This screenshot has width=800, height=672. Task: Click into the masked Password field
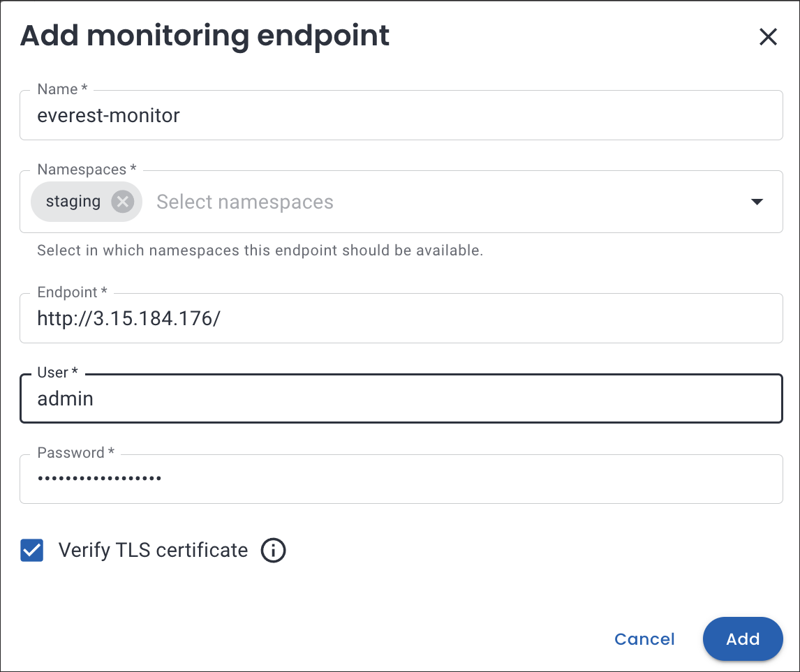point(401,479)
